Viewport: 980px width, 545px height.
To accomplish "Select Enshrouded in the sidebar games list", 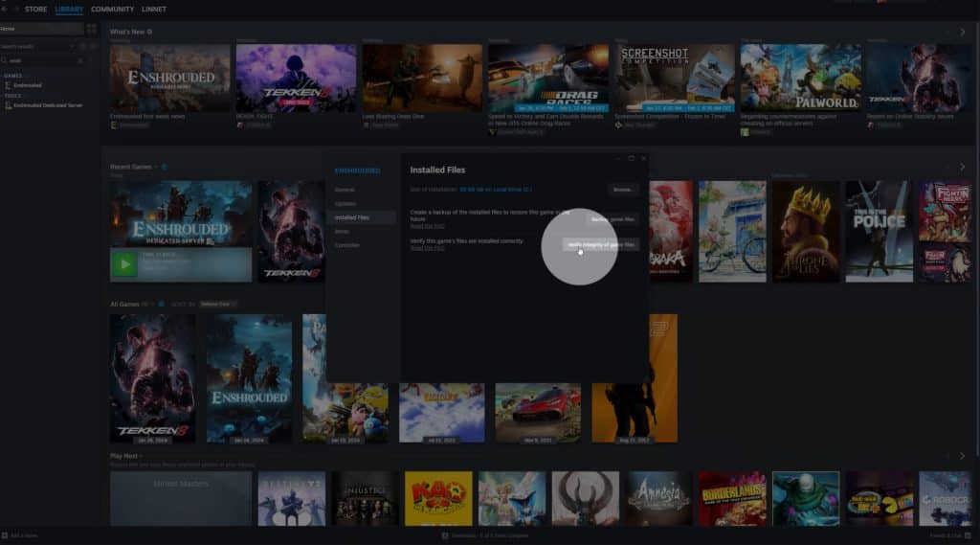I will [28, 85].
